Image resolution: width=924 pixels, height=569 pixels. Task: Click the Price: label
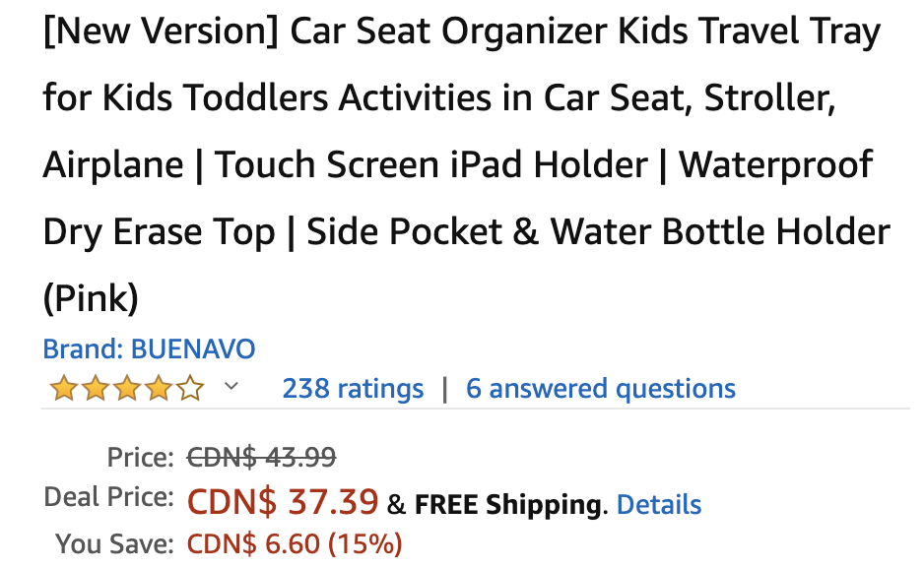(141, 457)
